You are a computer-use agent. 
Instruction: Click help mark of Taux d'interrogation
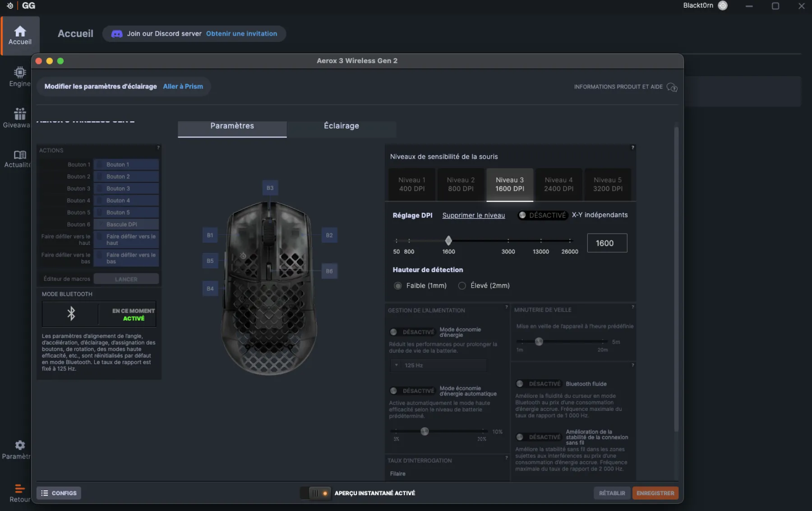(x=506, y=457)
